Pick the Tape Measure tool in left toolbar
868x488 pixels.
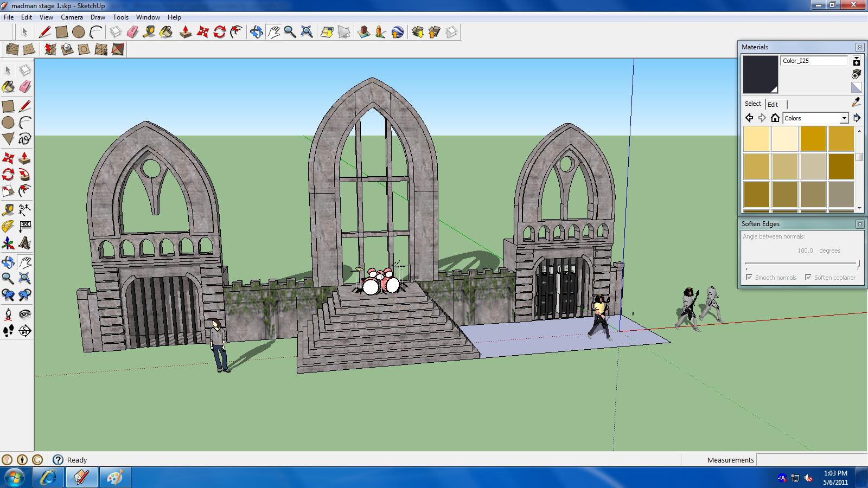[x=8, y=210]
